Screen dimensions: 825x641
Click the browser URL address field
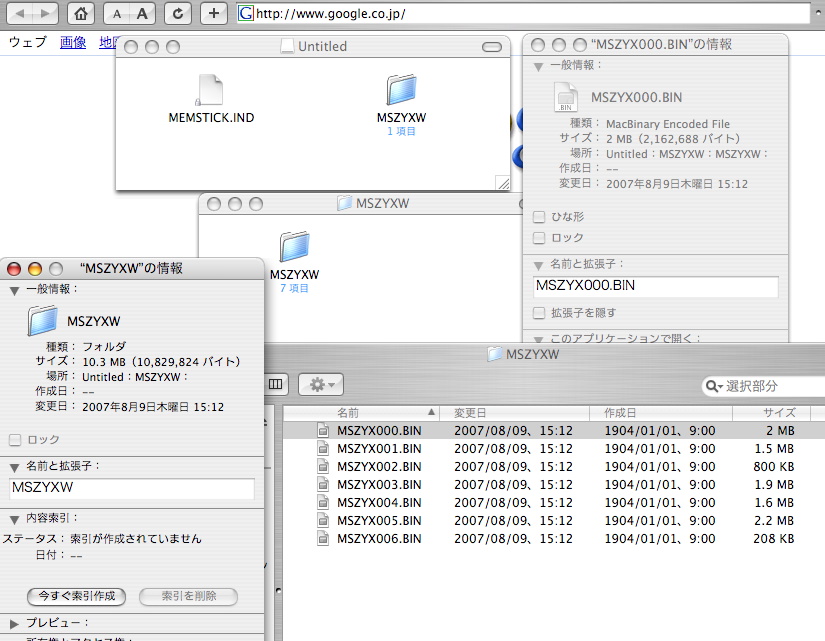[x=524, y=14]
